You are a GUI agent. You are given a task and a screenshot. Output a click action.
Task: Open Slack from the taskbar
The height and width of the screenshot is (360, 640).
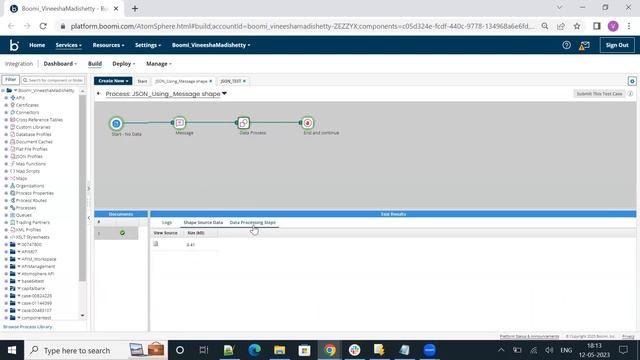click(x=355, y=350)
